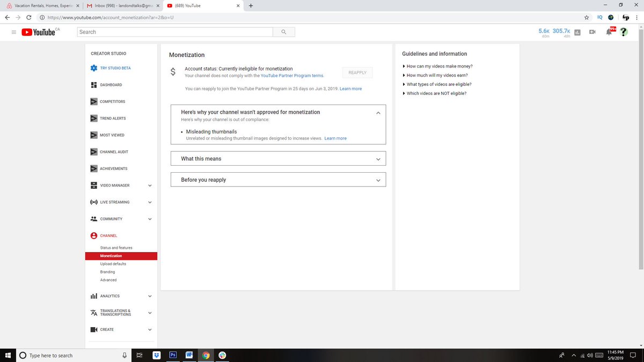Image resolution: width=644 pixels, height=362 pixels.
Task: Click the vidIQ extension icon
Action: (599, 17)
